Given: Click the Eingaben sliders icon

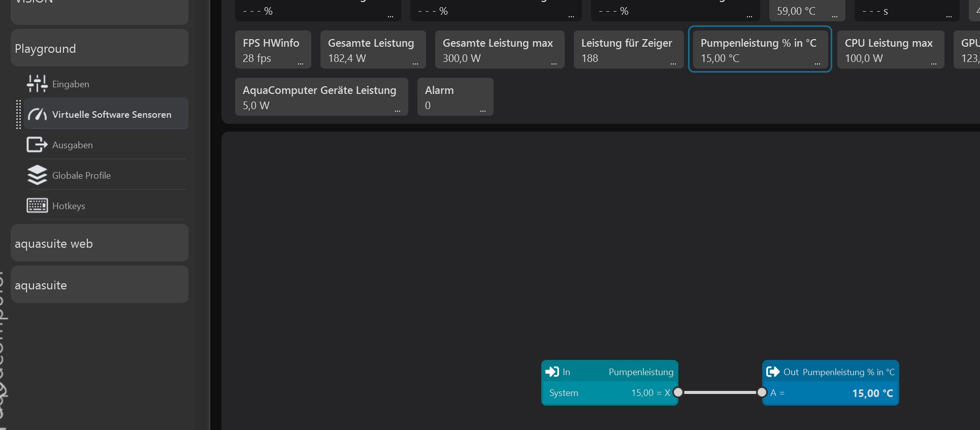Looking at the screenshot, I should pos(37,84).
